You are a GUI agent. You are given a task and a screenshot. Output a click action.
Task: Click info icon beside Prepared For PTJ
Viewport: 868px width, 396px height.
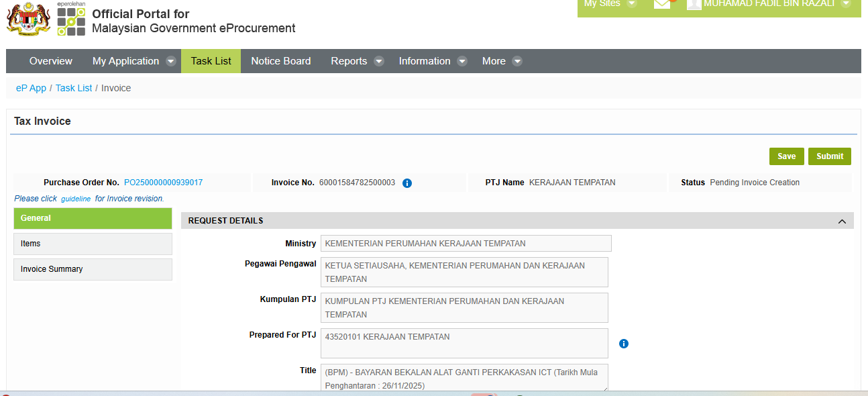point(624,344)
